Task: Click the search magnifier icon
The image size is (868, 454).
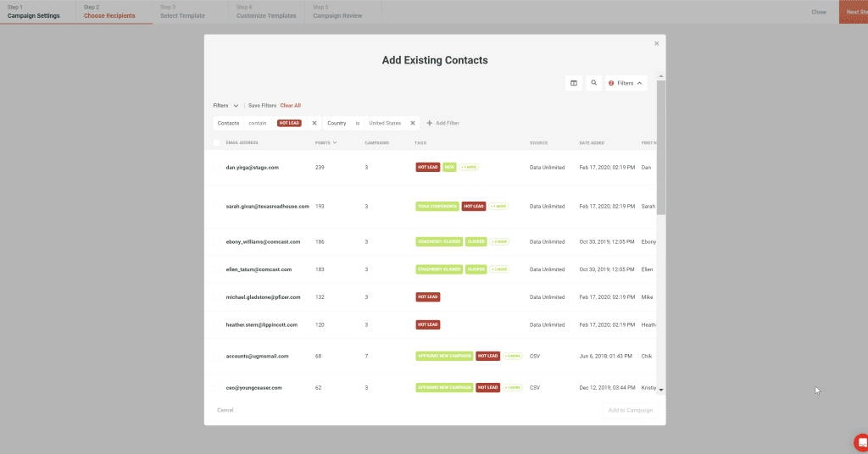Action: coord(593,83)
